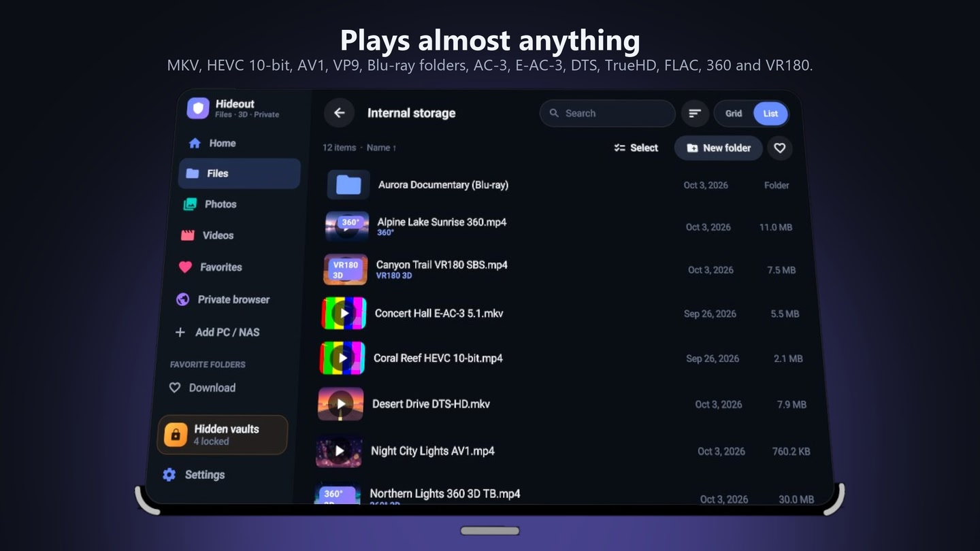Click the orange lock icon of Hidden vaults
Viewport: 980px width, 551px height.
click(175, 435)
